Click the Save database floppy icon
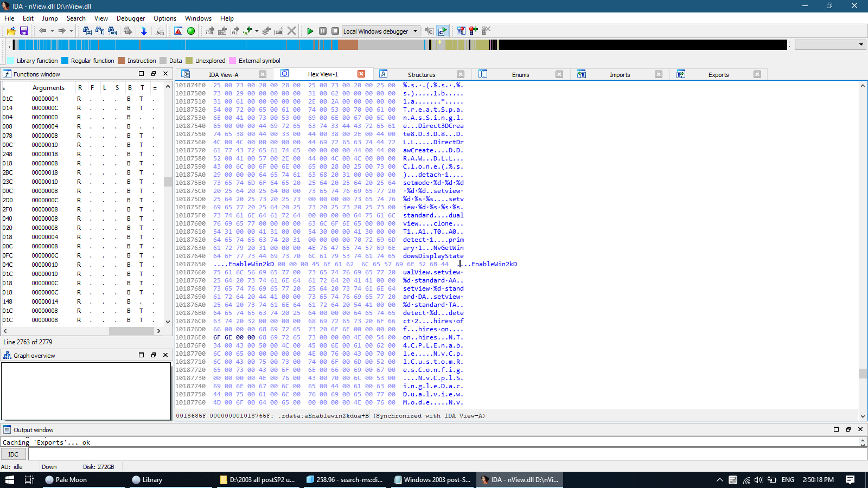The image size is (868, 488). click(x=24, y=31)
